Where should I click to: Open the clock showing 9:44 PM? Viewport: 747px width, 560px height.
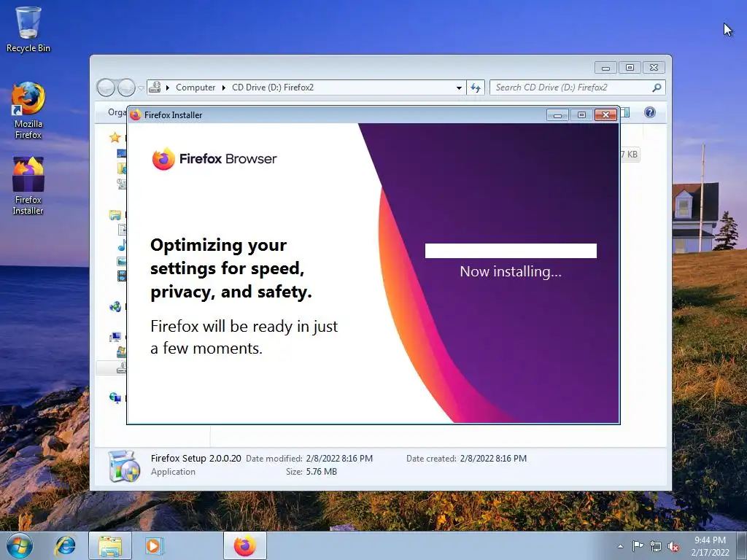710,546
